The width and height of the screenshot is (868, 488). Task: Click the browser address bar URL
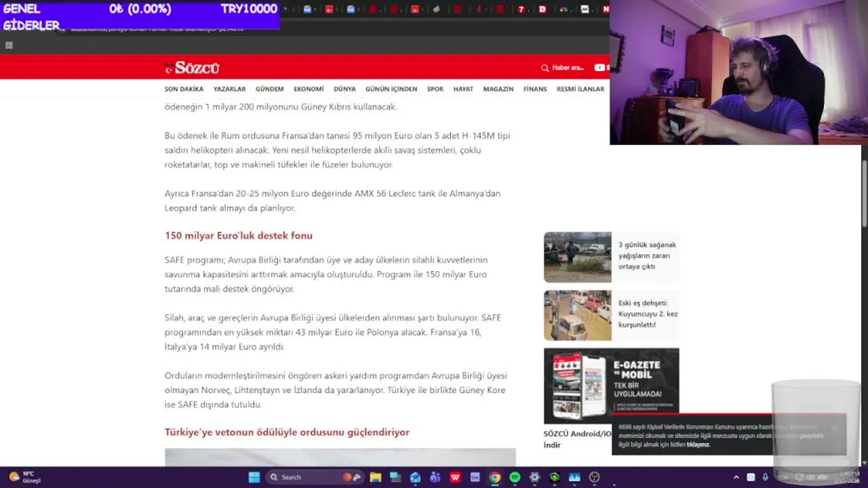[157, 29]
